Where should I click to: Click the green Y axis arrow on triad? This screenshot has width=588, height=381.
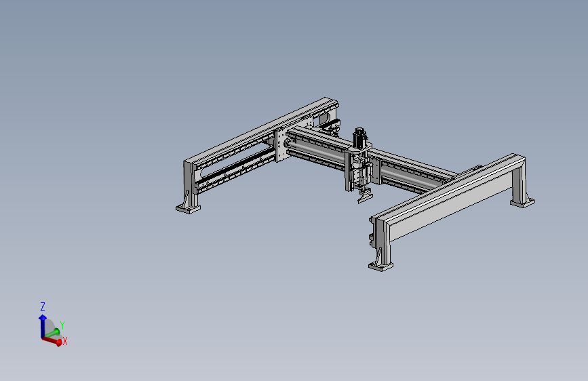pos(52,333)
